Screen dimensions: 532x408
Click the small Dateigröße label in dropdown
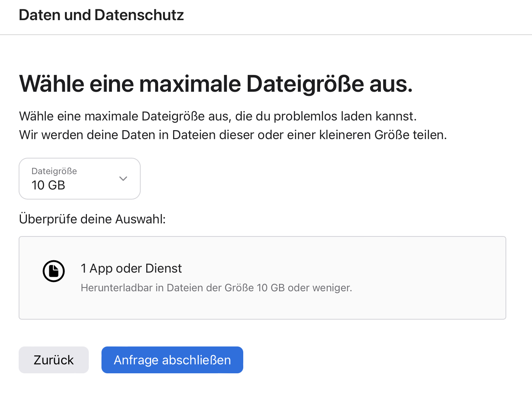(54, 171)
